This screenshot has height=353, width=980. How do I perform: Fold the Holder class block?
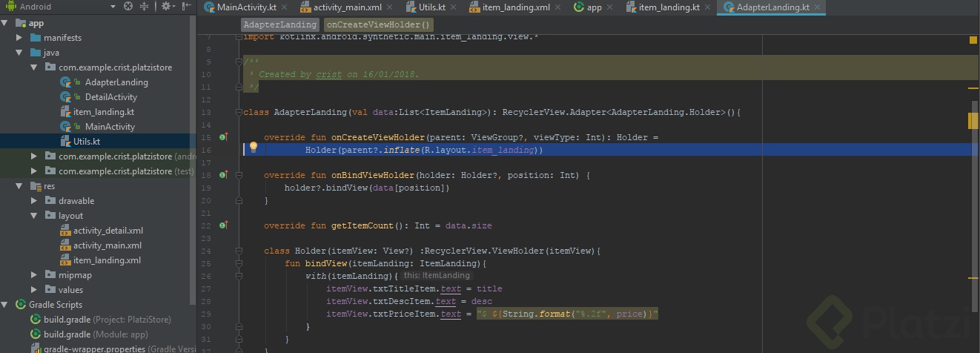(239, 251)
